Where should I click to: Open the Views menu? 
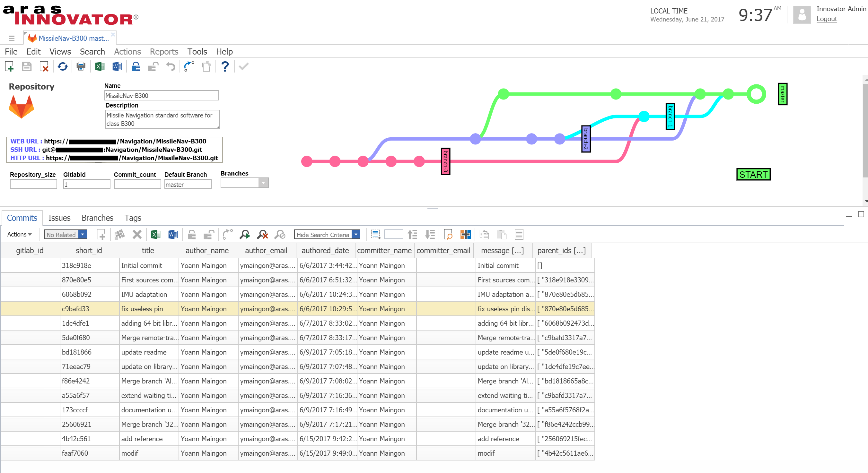pos(60,52)
